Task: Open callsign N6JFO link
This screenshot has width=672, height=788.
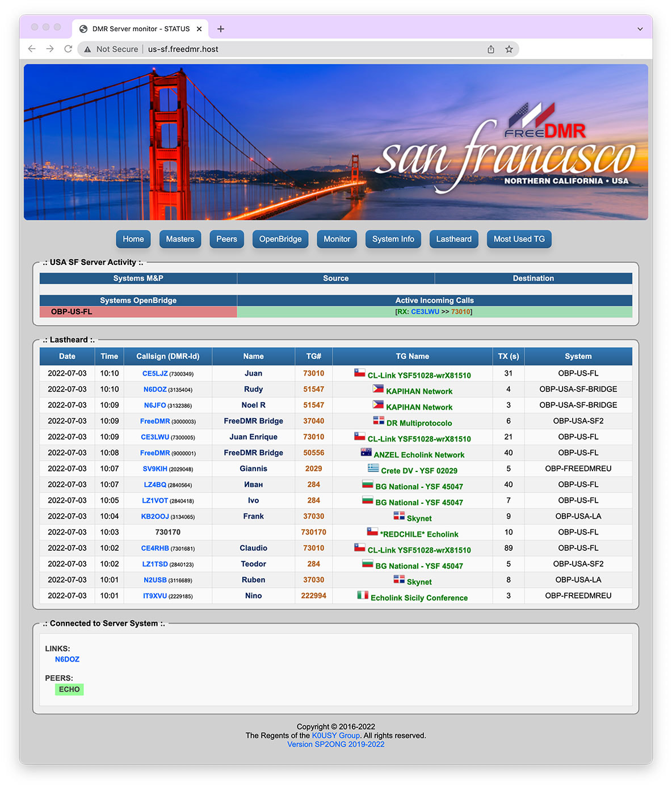Action: [x=155, y=405]
